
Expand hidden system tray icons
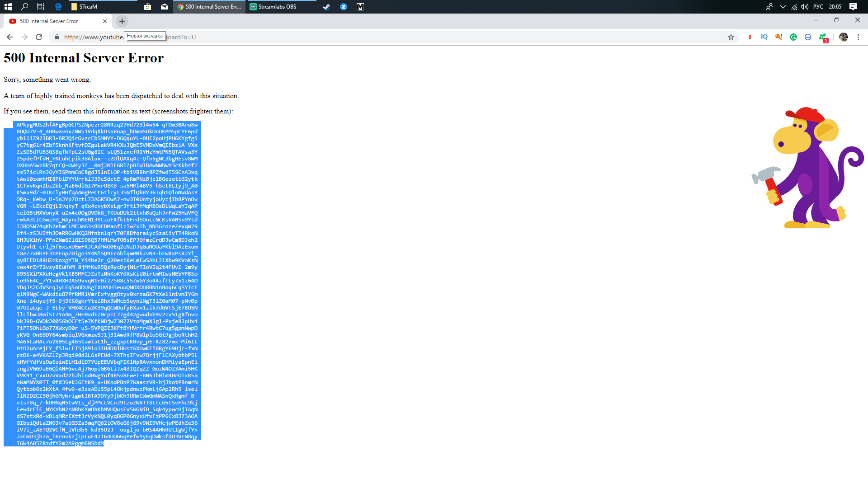click(x=783, y=7)
